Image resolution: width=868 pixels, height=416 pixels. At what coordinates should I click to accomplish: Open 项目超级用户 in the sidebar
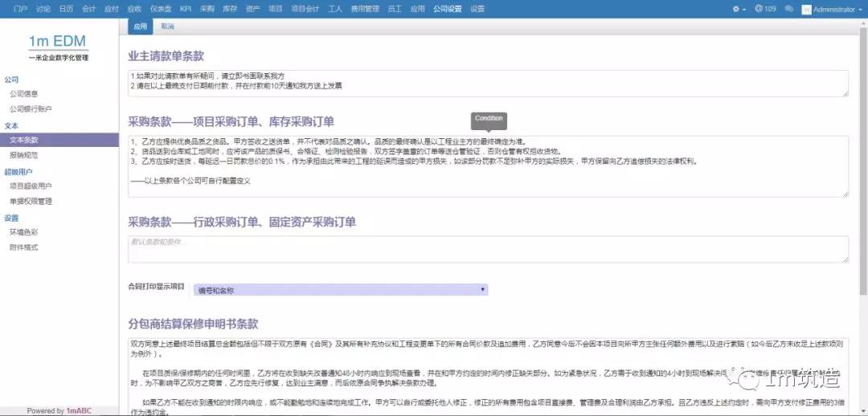click(x=31, y=186)
